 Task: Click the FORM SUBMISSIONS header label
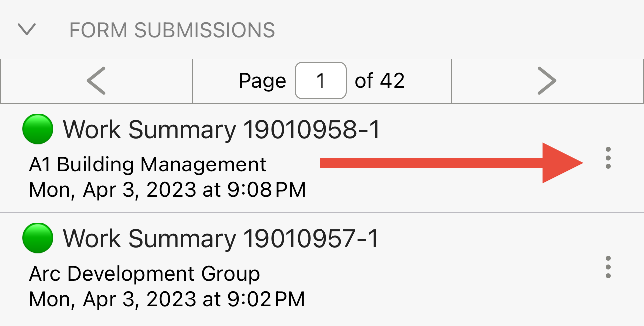(x=172, y=30)
